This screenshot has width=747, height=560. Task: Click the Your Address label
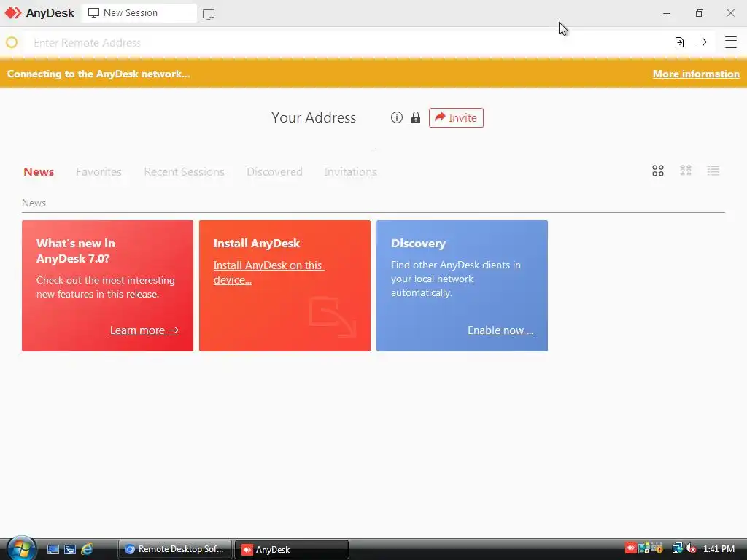click(x=314, y=117)
